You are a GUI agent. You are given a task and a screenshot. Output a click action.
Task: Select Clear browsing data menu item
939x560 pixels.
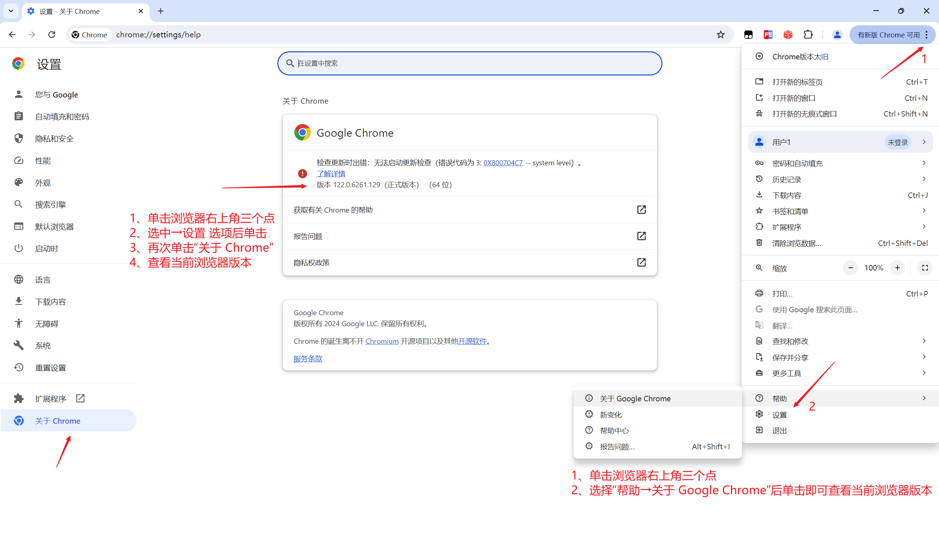[840, 243]
